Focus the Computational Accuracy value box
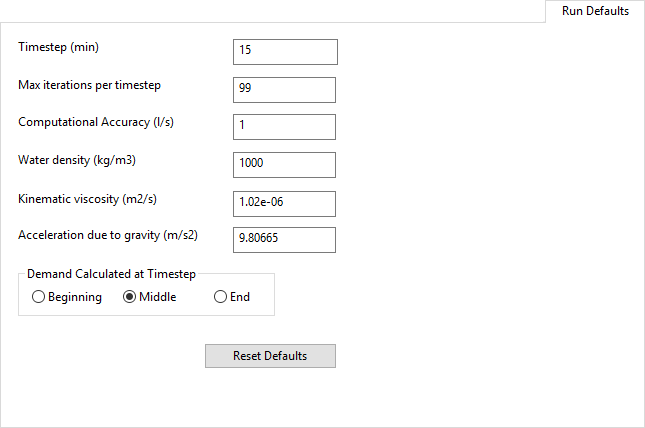Image resolution: width=645 pixels, height=428 pixels. (x=284, y=127)
